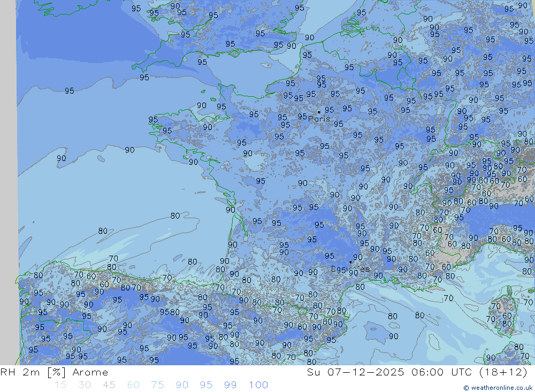
Task: Click the 'RH 2m [%] Arome' title
Action: pos(54,372)
